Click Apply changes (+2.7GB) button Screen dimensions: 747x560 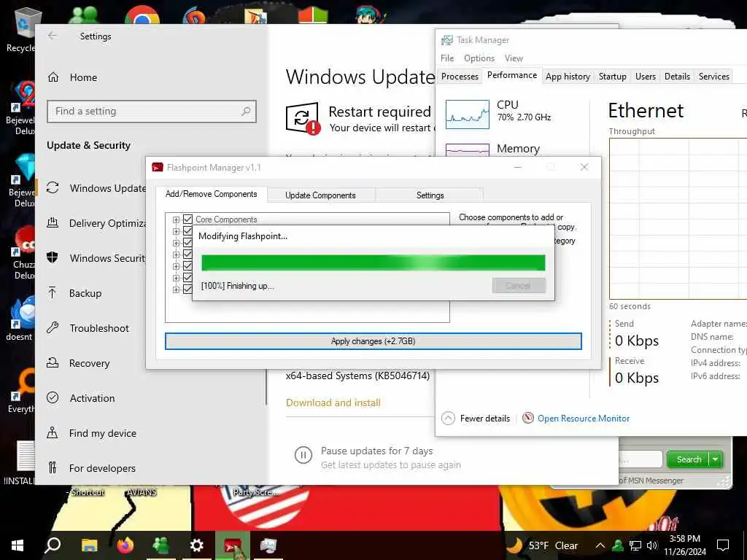tap(373, 341)
